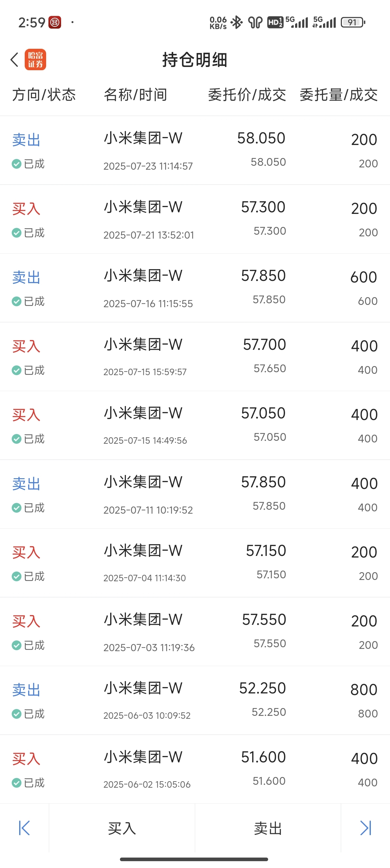The image size is (390, 868).
Task: Open buy order dated 2025-06-02 15:05:06
Action: (195, 769)
